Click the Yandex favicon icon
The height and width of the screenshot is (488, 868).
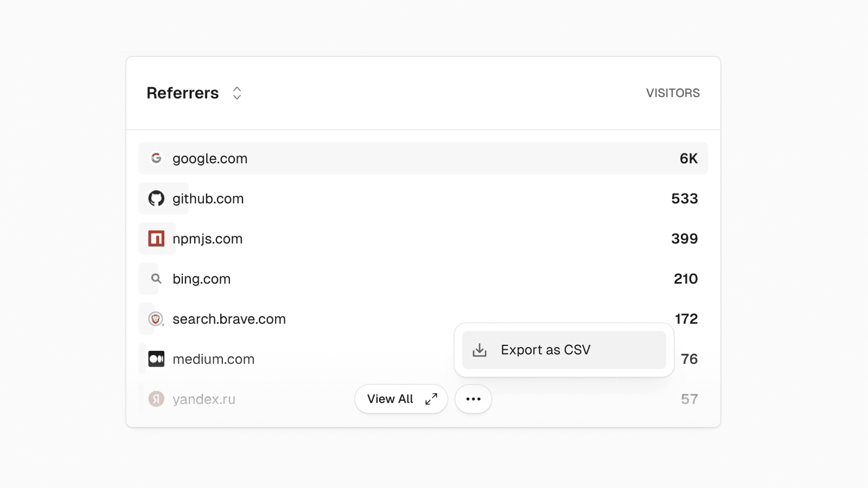[156, 399]
